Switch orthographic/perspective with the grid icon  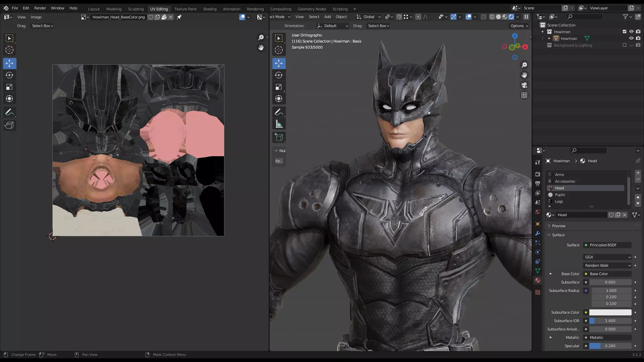[524, 96]
